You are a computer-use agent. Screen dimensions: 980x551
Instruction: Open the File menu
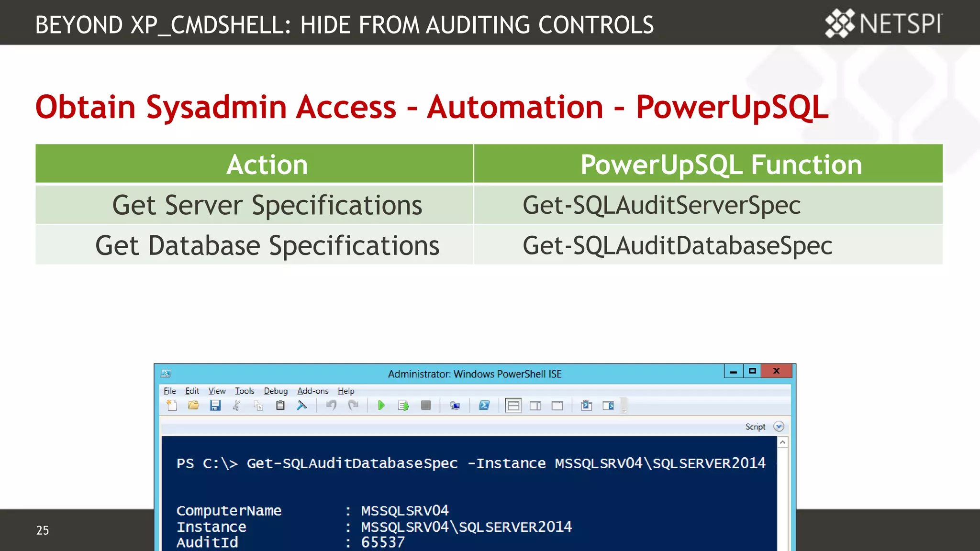tap(170, 391)
